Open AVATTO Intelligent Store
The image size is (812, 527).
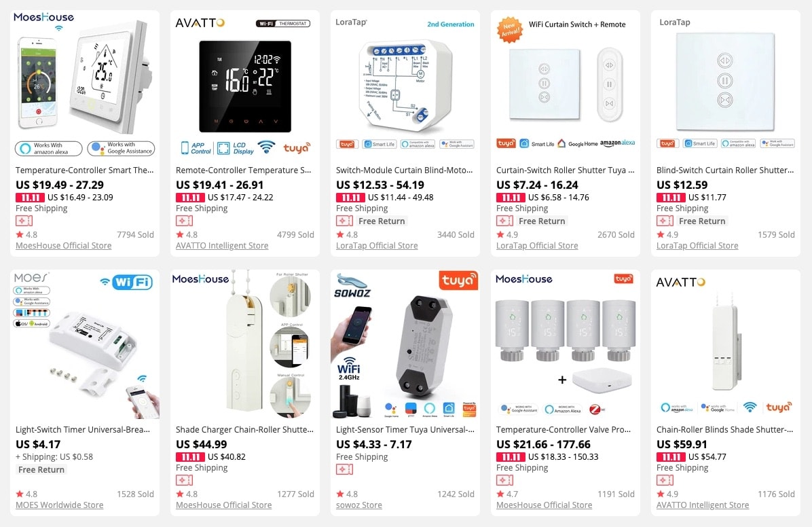point(221,245)
